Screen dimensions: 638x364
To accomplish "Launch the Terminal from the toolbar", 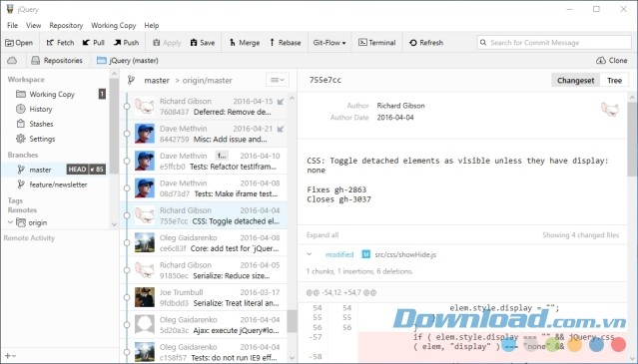I will (376, 43).
